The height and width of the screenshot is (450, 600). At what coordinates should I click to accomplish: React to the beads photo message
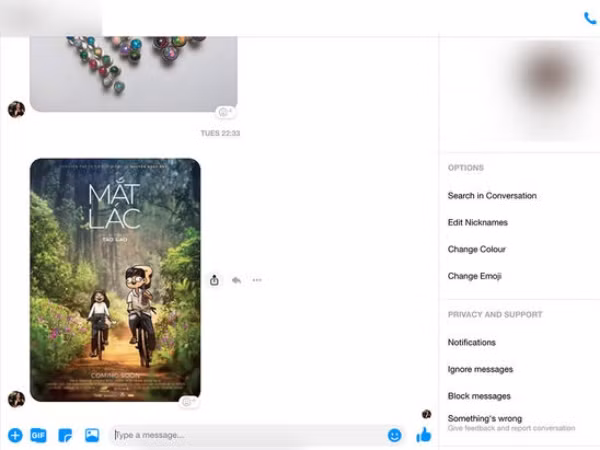225,112
